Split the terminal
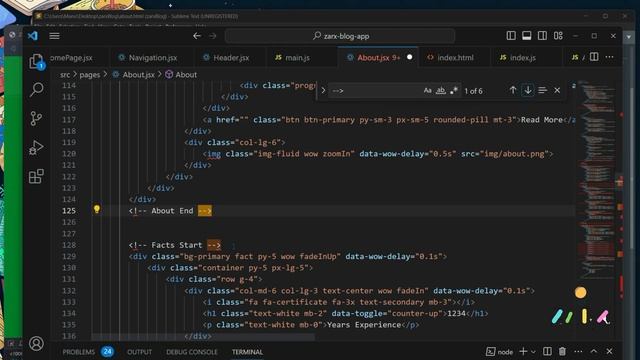This screenshot has width=640, height=360. (547, 351)
